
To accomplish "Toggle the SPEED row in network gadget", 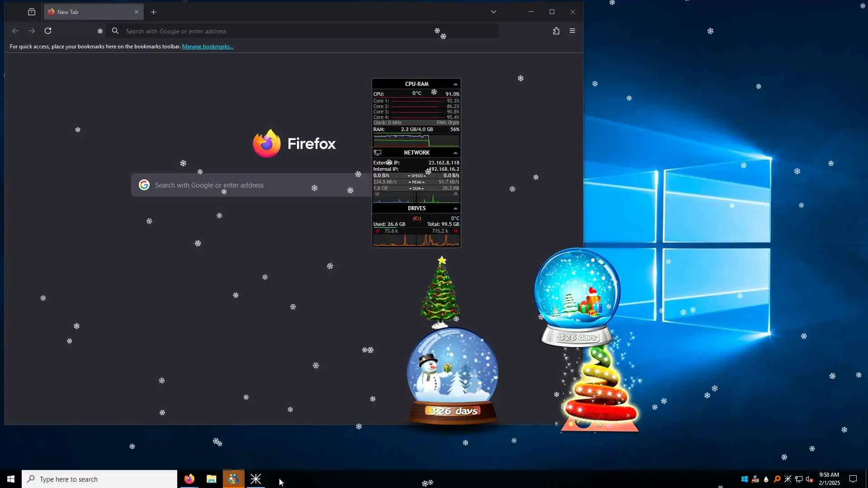I will pyautogui.click(x=416, y=176).
